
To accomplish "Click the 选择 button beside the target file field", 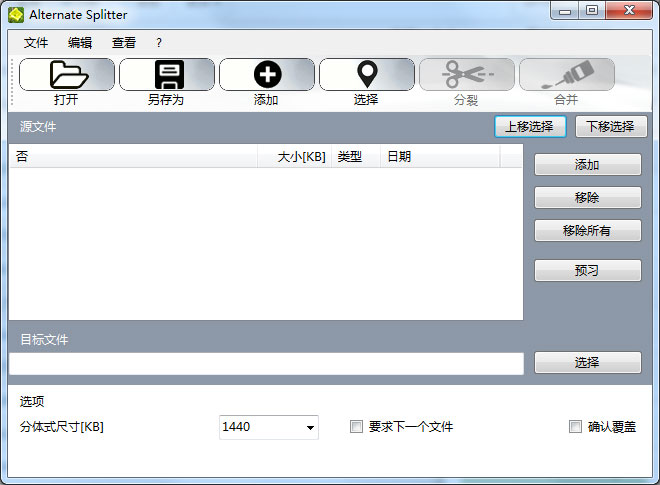I will (588, 362).
